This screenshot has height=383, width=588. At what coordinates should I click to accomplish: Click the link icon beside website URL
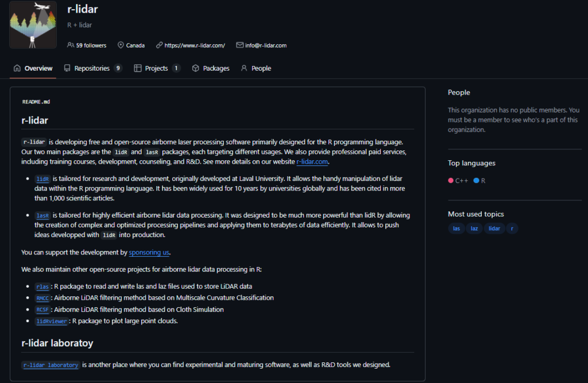click(x=158, y=45)
